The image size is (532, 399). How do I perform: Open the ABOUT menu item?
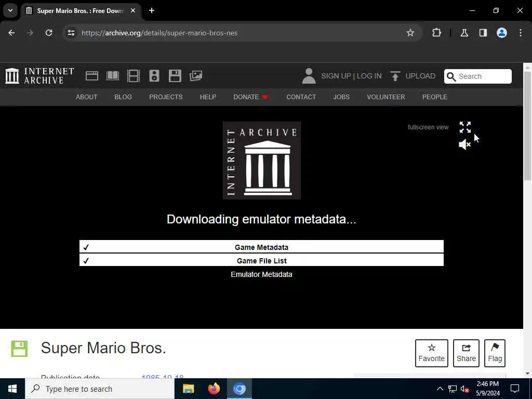point(87,97)
